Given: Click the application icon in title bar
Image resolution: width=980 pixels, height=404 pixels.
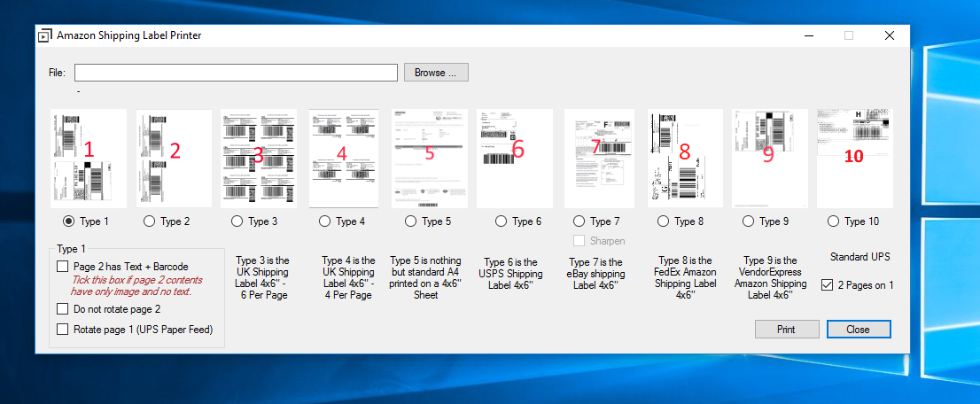Looking at the screenshot, I should 45,35.
